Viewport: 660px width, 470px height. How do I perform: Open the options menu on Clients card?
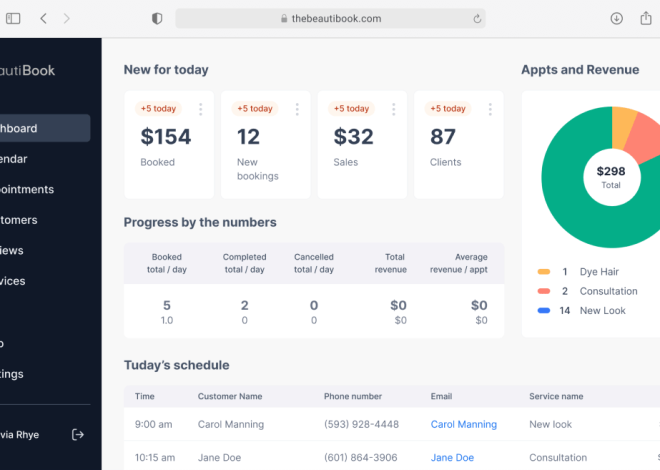[x=490, y=109]
